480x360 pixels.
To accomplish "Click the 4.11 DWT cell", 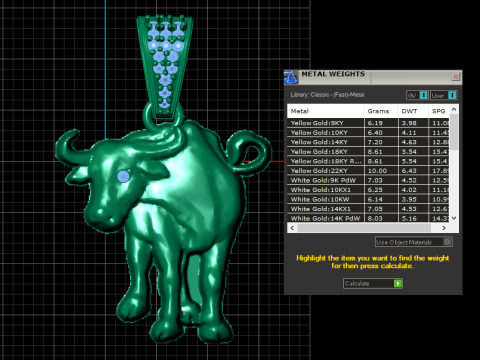I will (x=413, y=133).
